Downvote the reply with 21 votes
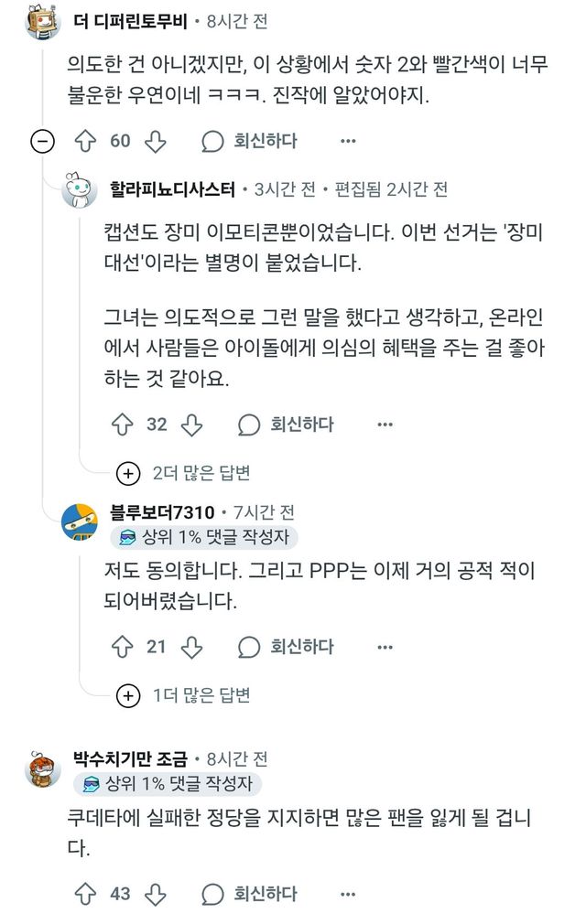The image size is (586, 924). click(190, 647)
